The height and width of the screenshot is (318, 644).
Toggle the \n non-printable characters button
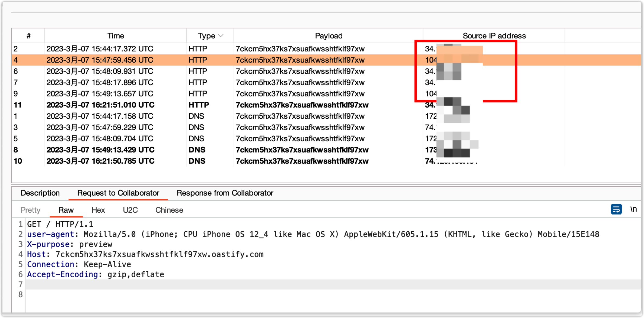[x=633, y=209]
